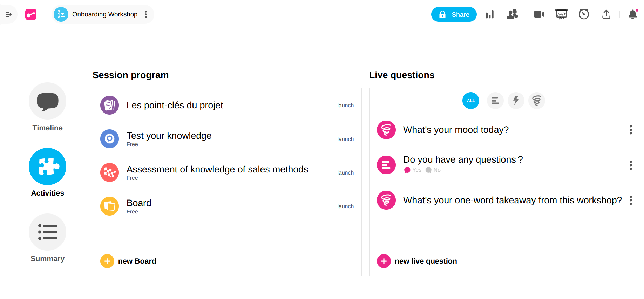Click the pink home logo icon
Image resolution: width=644 pixels, height=299 pixels.
(x=31, y=14)
